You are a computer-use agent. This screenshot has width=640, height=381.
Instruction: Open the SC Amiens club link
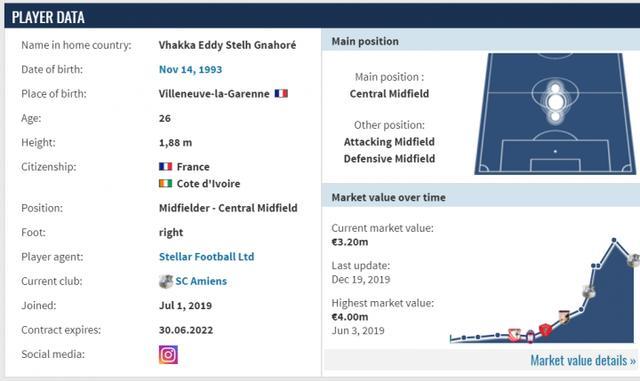pyautogui.click(x=201, y=281)
